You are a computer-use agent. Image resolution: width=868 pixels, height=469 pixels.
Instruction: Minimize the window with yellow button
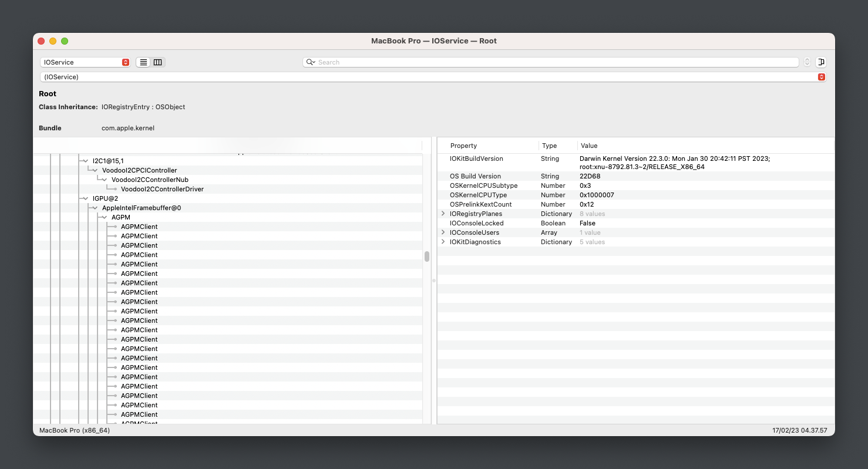(x=53, y=41)
